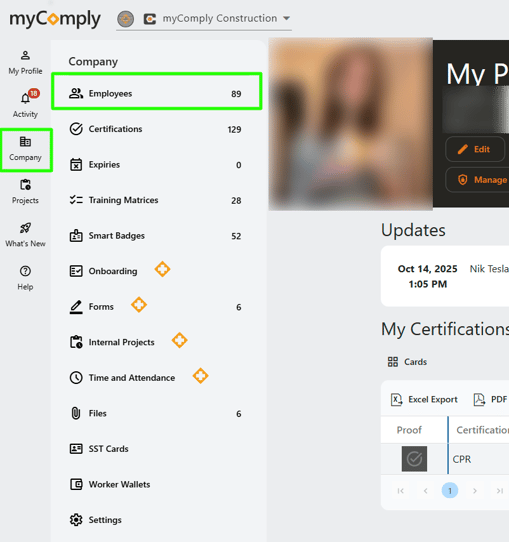Click the myComply Construction company logo icon
Viewport: 509px width, 542px height.
pos(150,19)
